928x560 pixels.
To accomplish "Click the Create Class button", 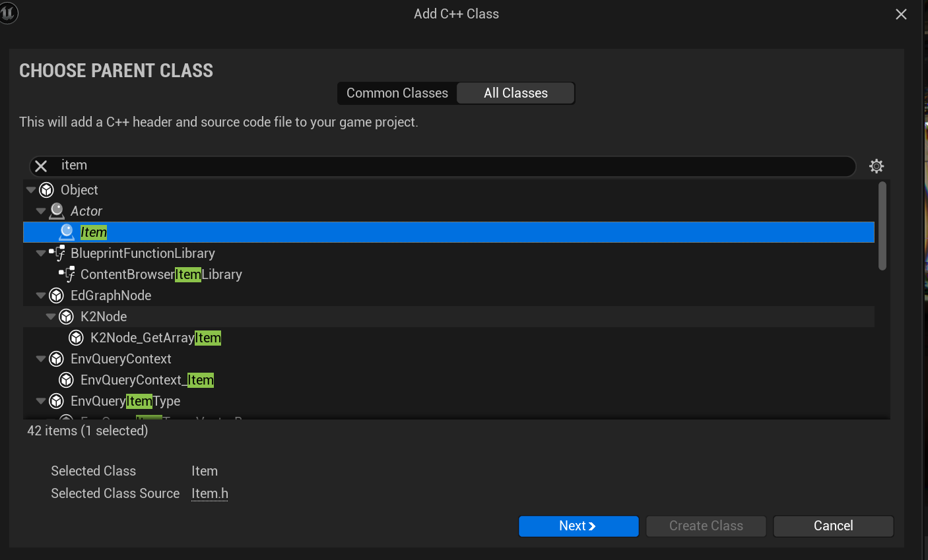I will [x=706, y=526].
